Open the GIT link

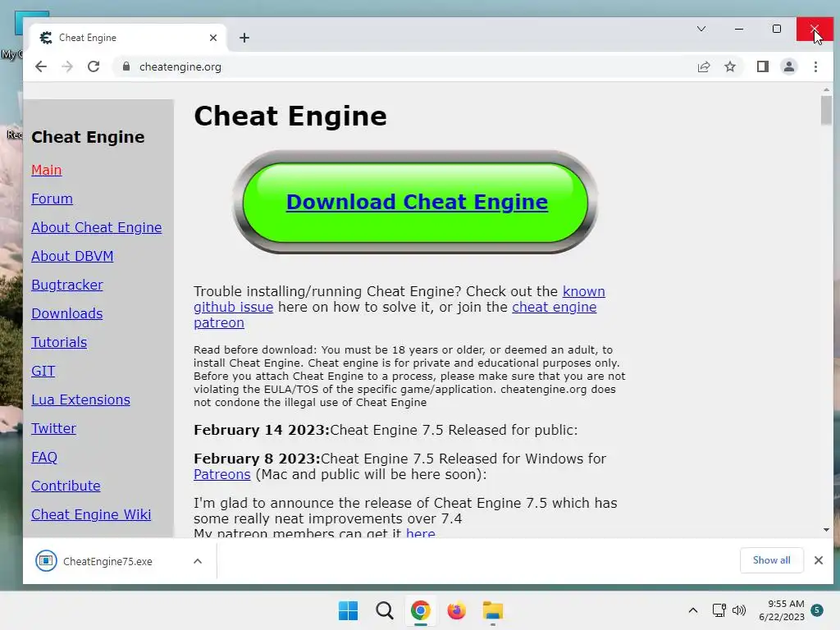point(43,371)
